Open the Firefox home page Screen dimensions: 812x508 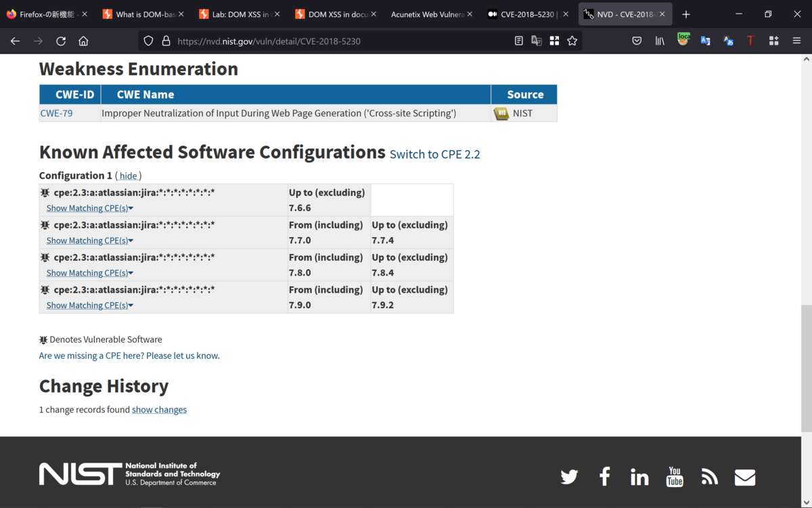point(83,41)
